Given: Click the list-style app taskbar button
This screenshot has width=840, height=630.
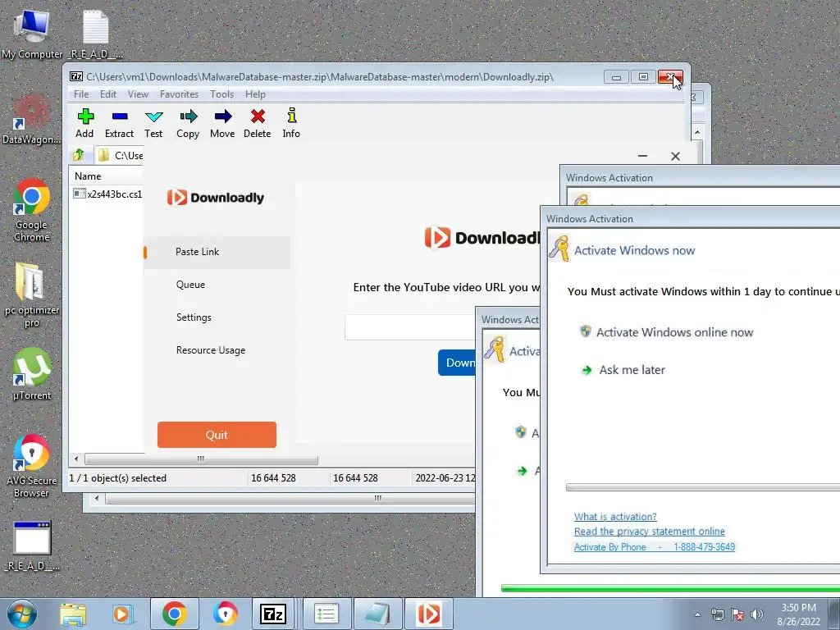Looking at the screenshot, I should tap(326, 614).
